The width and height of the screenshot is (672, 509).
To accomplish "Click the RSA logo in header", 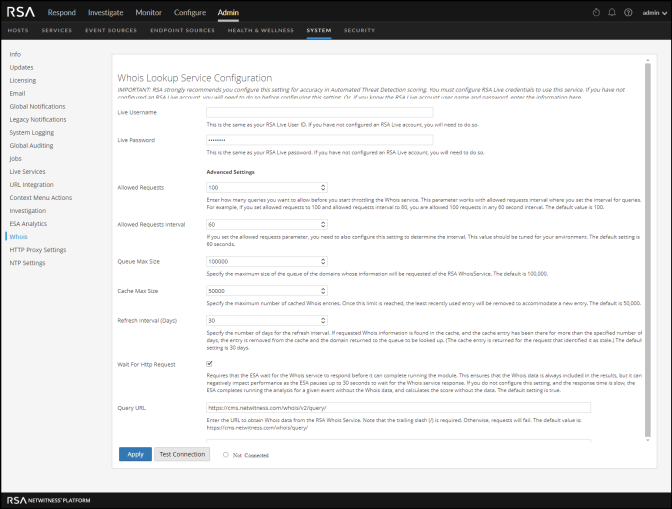I will click(21, 12).
